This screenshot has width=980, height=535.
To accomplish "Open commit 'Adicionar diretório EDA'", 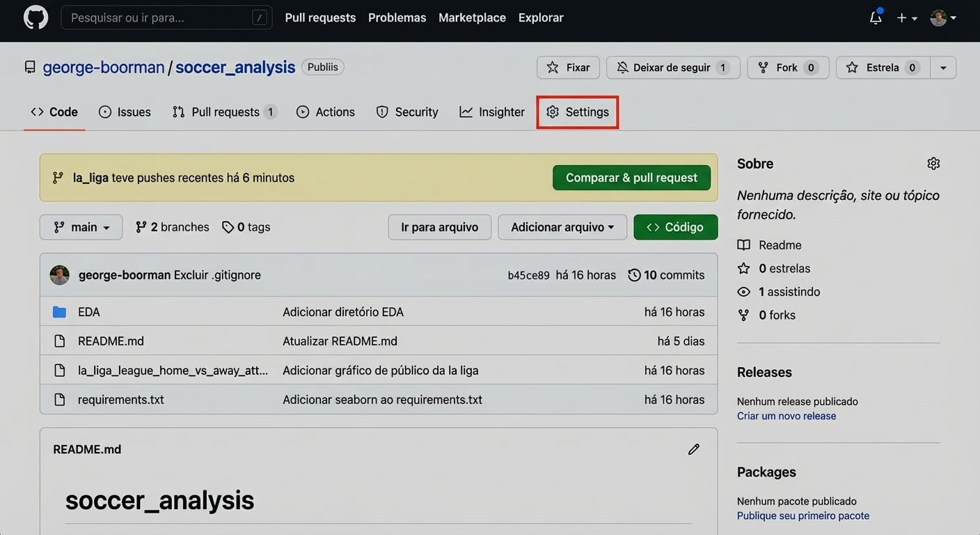I will click(x=343, y=312).
